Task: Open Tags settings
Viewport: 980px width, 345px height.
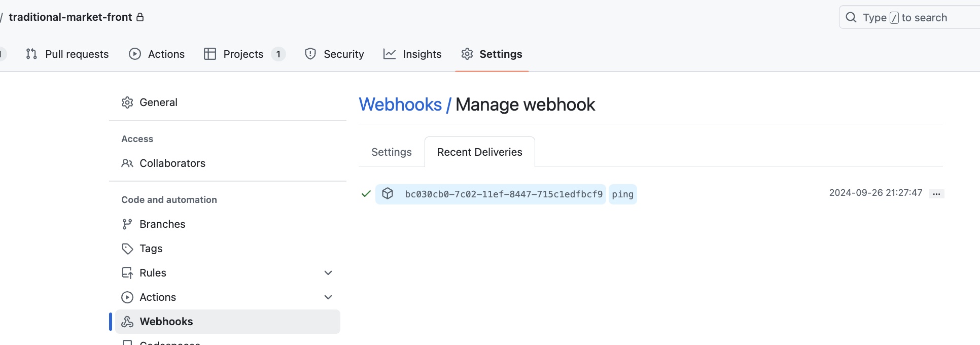Action: click(228, 249)
